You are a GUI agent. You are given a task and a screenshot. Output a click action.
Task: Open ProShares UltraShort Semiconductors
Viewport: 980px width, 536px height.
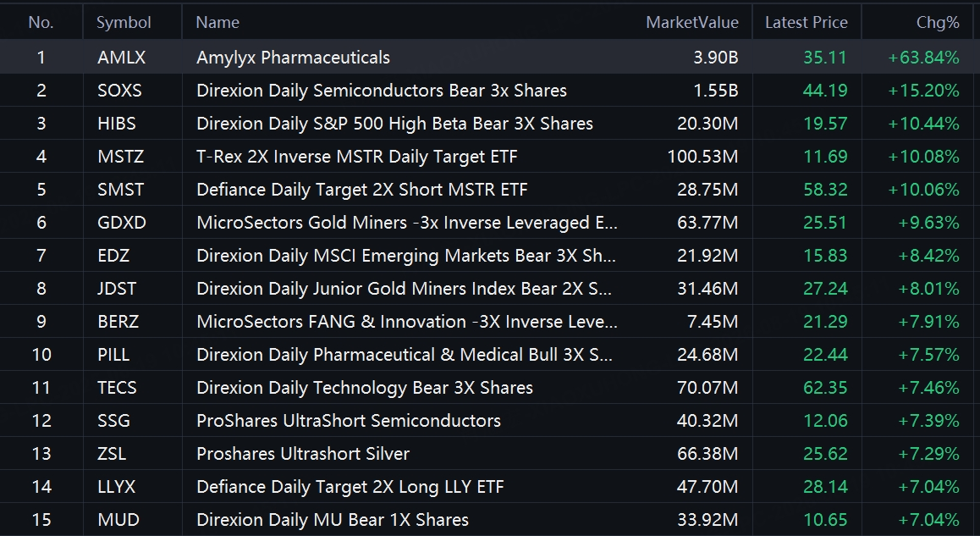348,421
